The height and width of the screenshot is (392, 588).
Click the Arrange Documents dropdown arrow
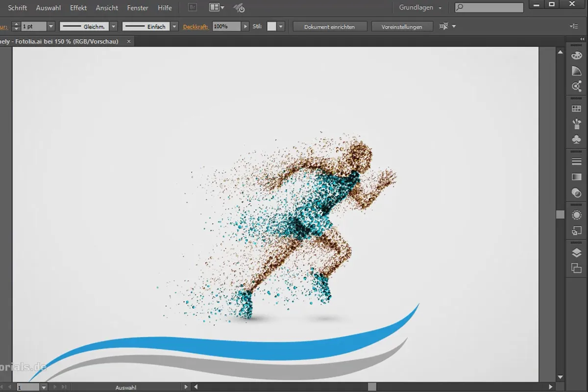point(222,8)
